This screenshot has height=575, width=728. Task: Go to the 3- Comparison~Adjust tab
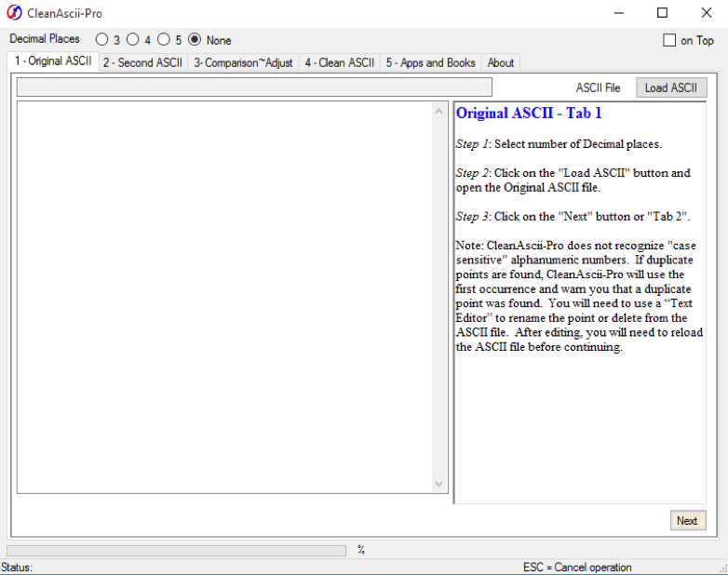243,62
